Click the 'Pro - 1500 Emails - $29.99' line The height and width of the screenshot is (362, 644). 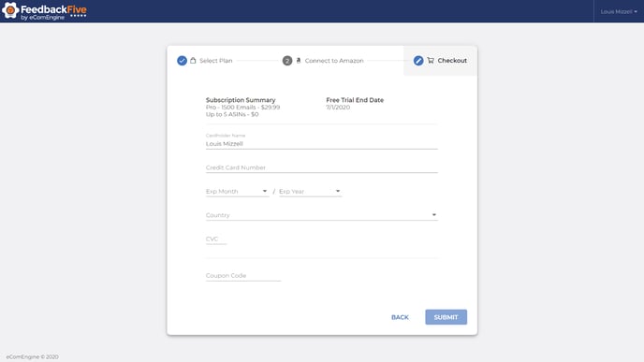(x=242, y=108)
